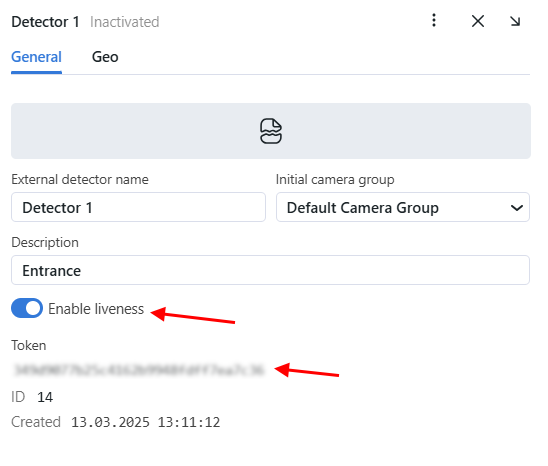The height and width of the screenshot is (466, 548).
Task: Open the Initial camera group dropdown
Action: [403, 207]
